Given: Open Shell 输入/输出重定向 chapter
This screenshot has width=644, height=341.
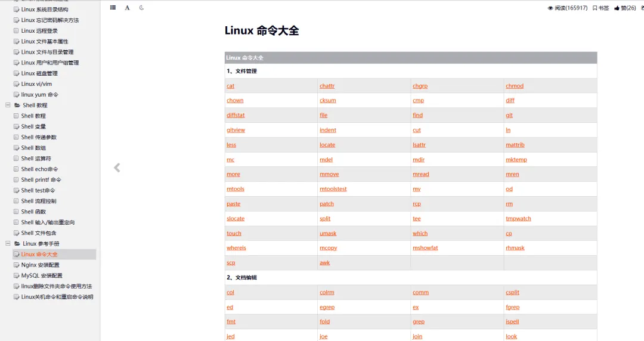Looking at the screenshot, I should pyautogui.click(x=48, y=223).
